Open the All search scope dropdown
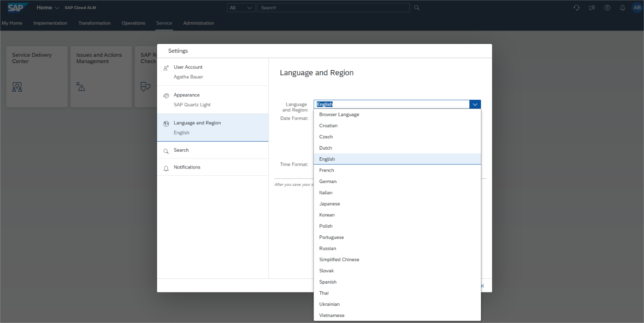 pos(241,8)
